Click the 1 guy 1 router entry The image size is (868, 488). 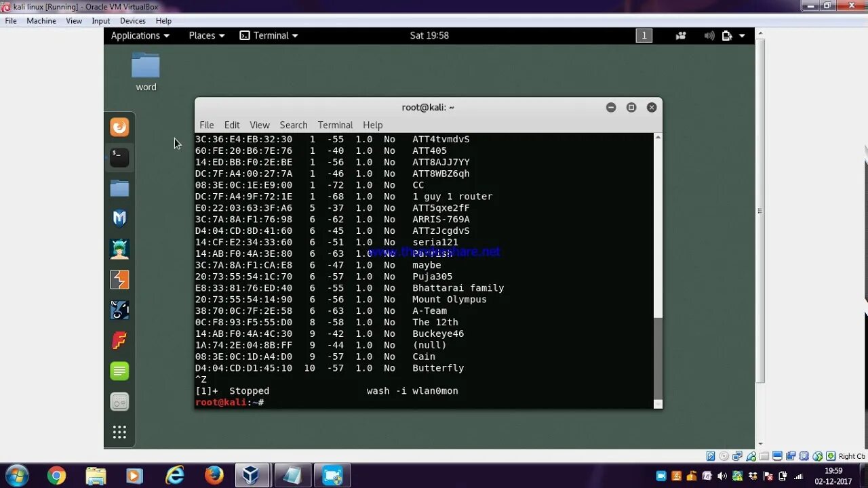452,197
